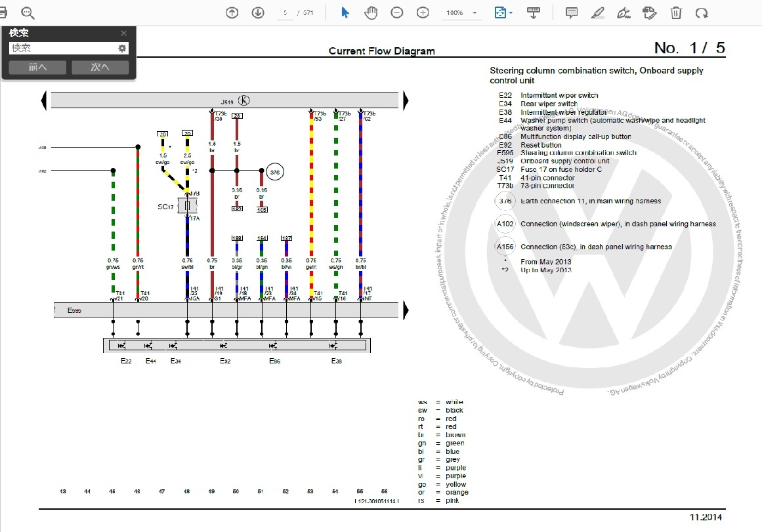Screen dimensions: 762x532
Task: Expand the fit page options dropdown
Action: (511, 13)
